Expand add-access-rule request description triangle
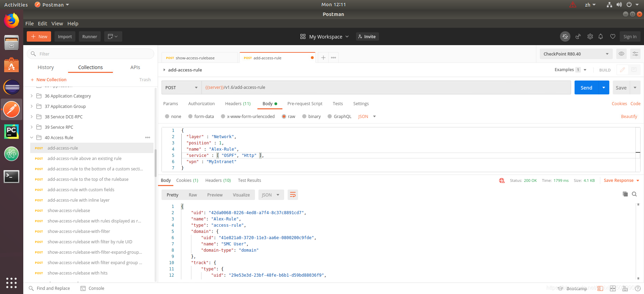Image resolution: width=644 pixels, height=294 pixels. (164, 70)
